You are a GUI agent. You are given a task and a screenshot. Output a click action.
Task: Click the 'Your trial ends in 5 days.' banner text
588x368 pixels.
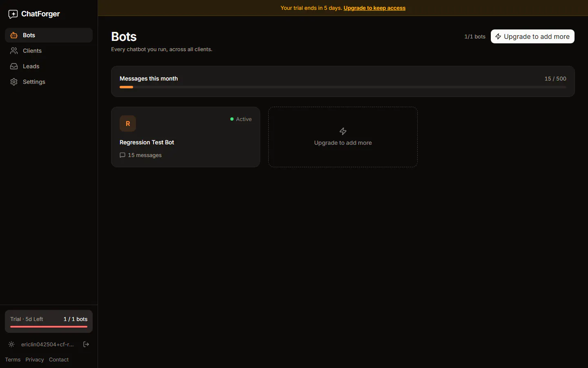(x=311, y=8)
